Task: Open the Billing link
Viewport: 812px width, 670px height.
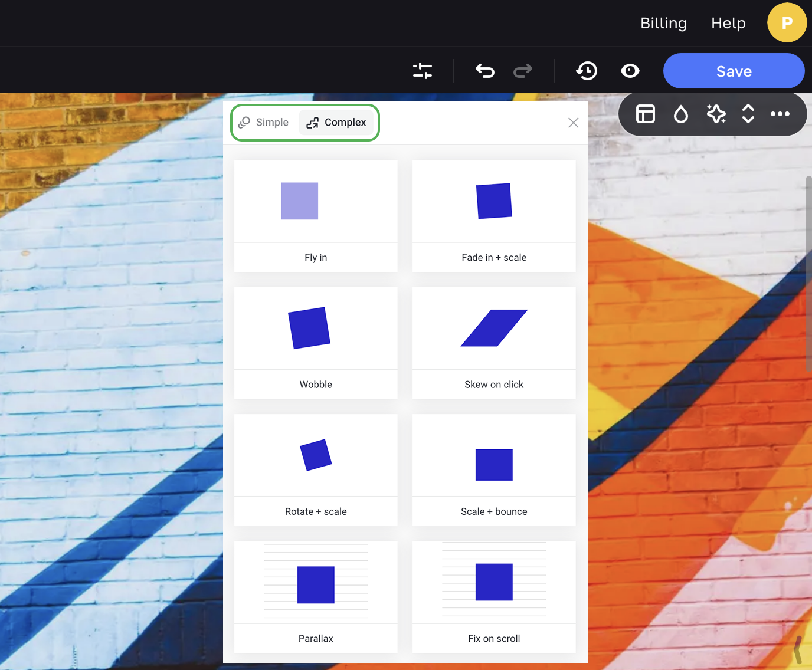Action: [663, 23]
